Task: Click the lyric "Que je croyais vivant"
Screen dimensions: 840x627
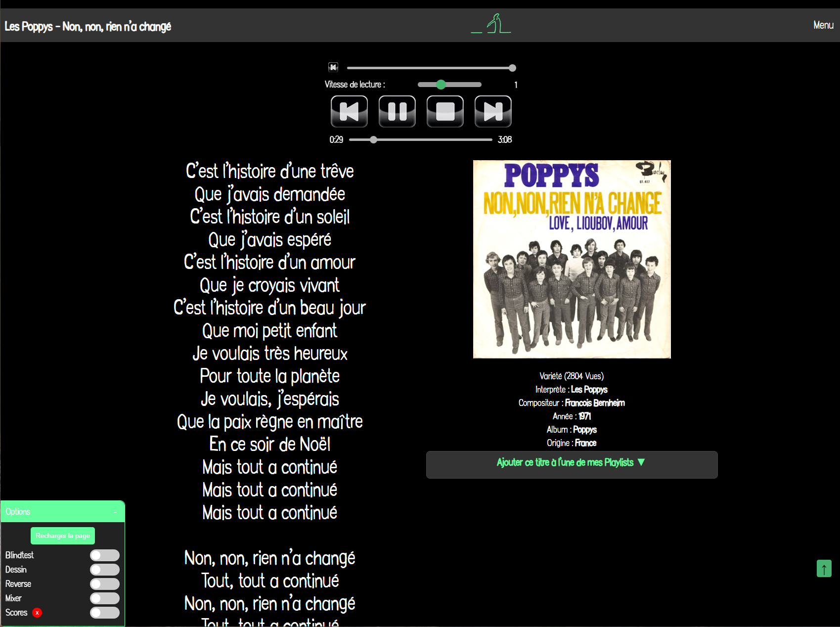Action: click(x=269, y=285)
